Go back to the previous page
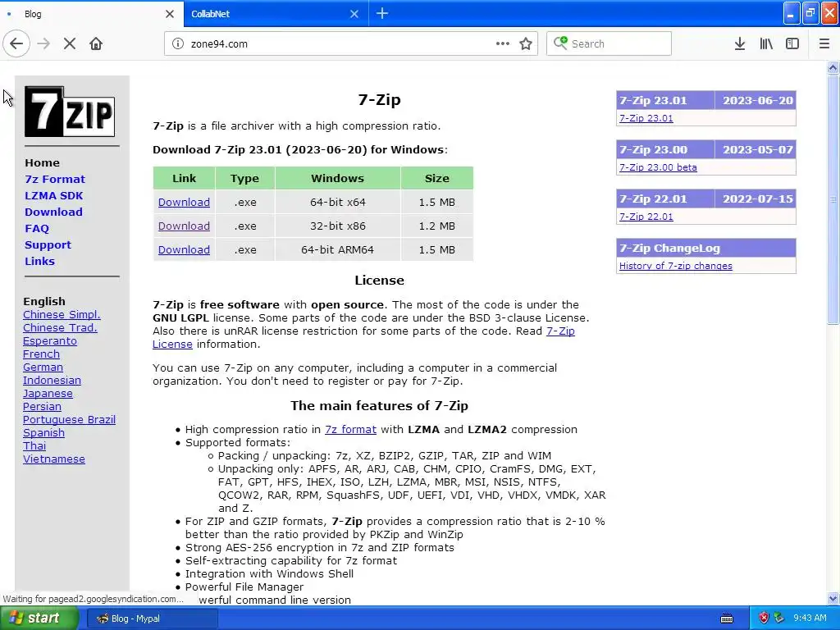 (16, 43)
